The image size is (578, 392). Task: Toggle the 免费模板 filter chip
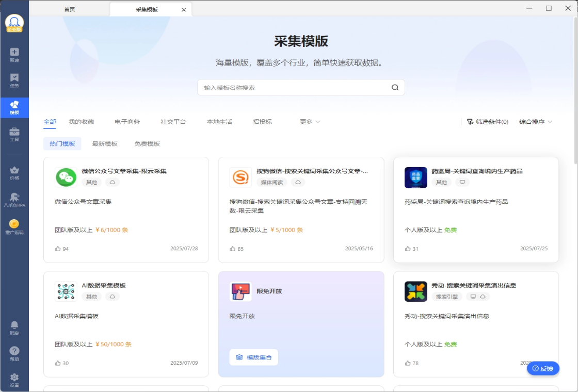coord(147,144)
